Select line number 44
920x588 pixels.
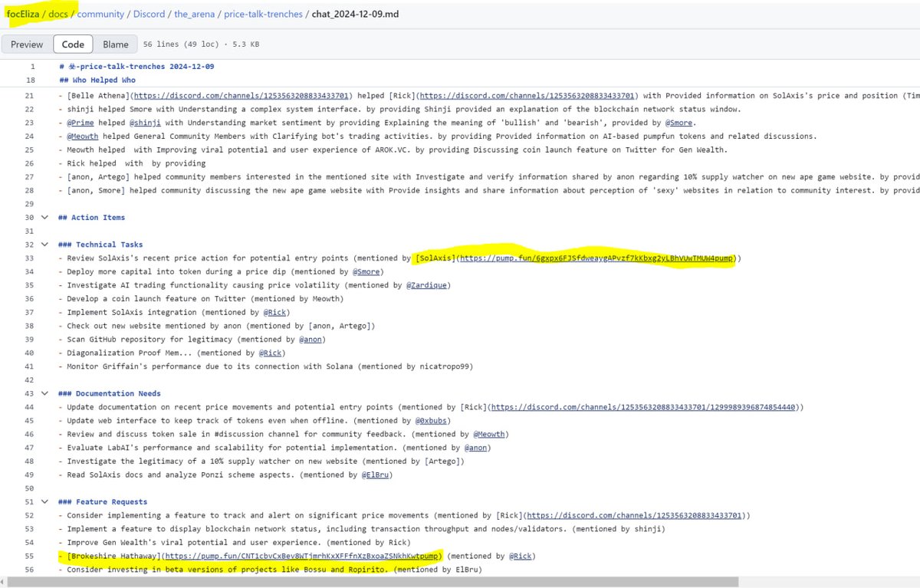click(30, 407)
